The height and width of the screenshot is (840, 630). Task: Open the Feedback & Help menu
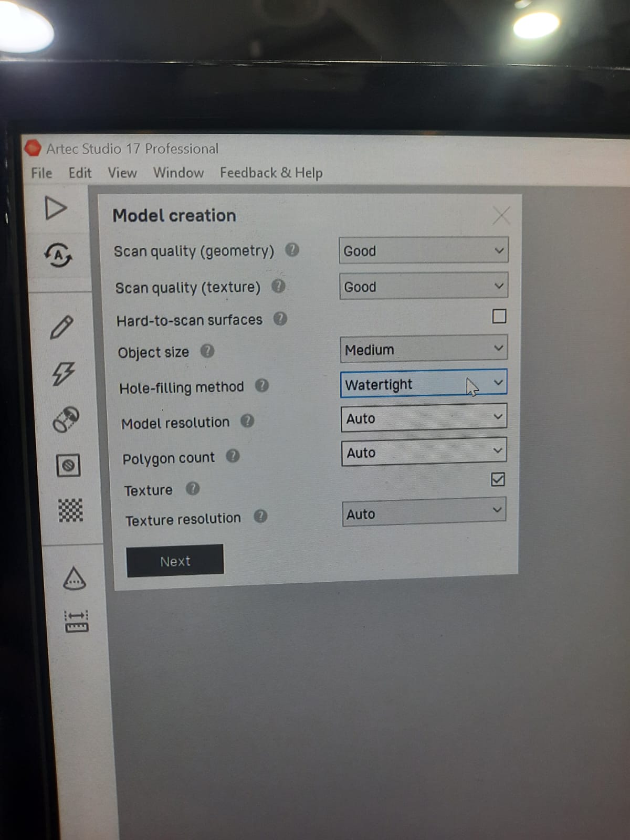click(271, 173)
